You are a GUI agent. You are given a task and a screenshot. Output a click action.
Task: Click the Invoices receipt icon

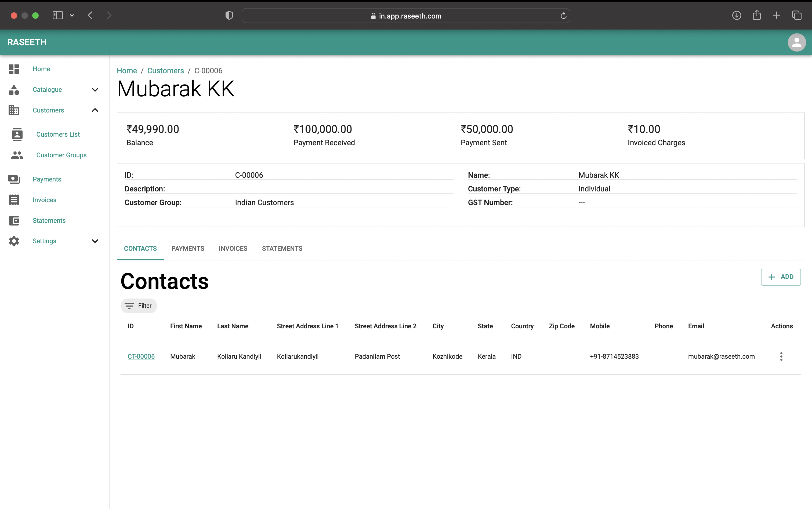tap(14, 200)
